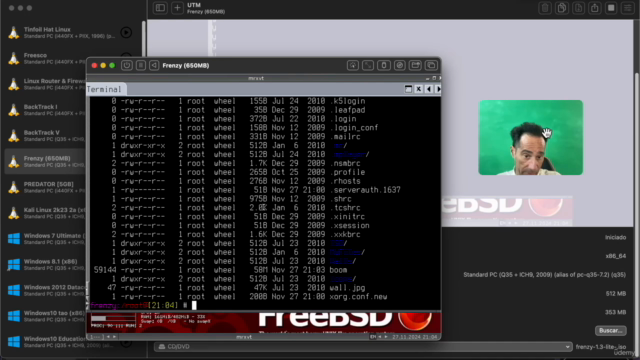640x360 pixels.
Task: Click the move document icon in UTM toolbar
Action: coord(578,8)
